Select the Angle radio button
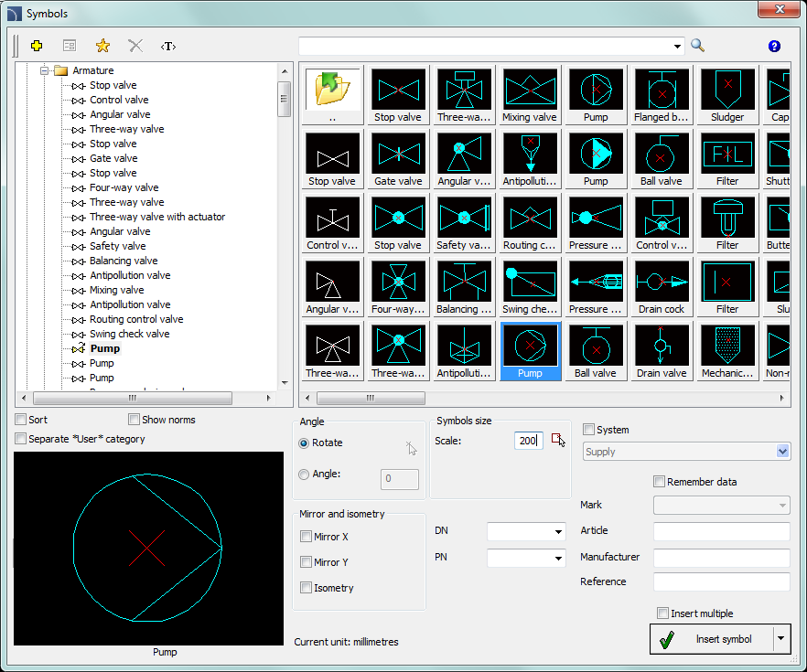 pyautogui.click(x=305, y=475)
